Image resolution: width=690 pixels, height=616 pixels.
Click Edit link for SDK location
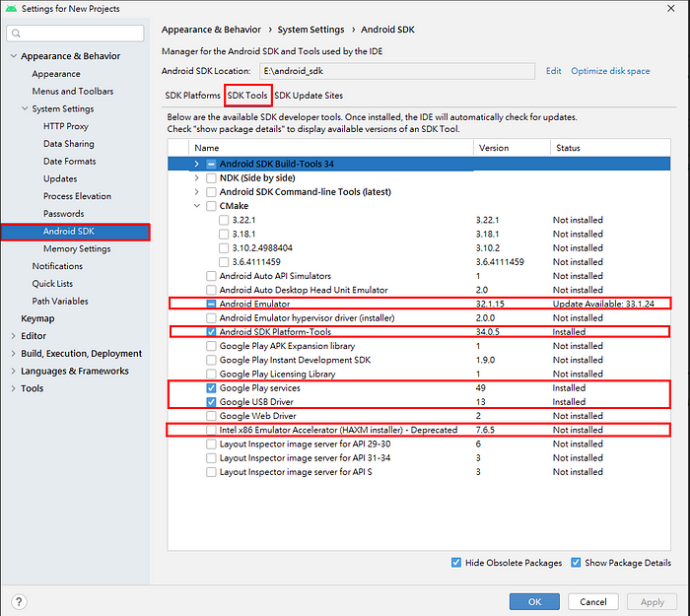point(554,71)
